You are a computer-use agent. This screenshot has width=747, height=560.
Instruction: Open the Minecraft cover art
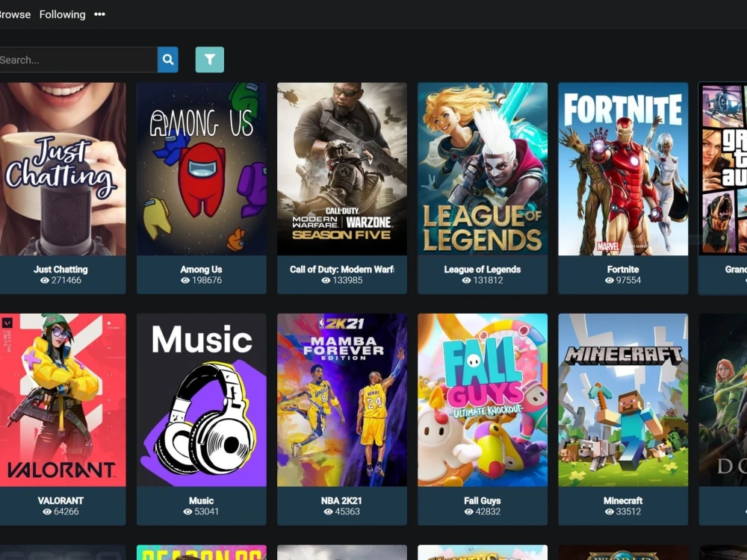(x=623, y=400)
